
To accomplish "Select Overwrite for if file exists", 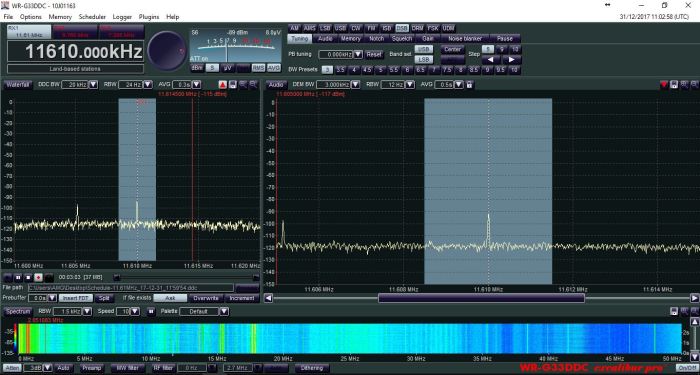I will (205, 298).
